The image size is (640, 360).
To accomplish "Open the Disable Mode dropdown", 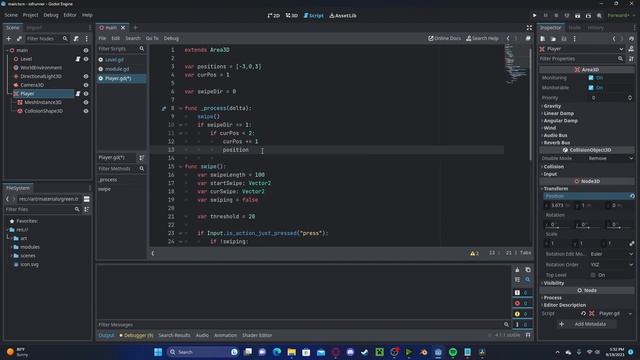I will pyautogui.click(x=611, y=158).
